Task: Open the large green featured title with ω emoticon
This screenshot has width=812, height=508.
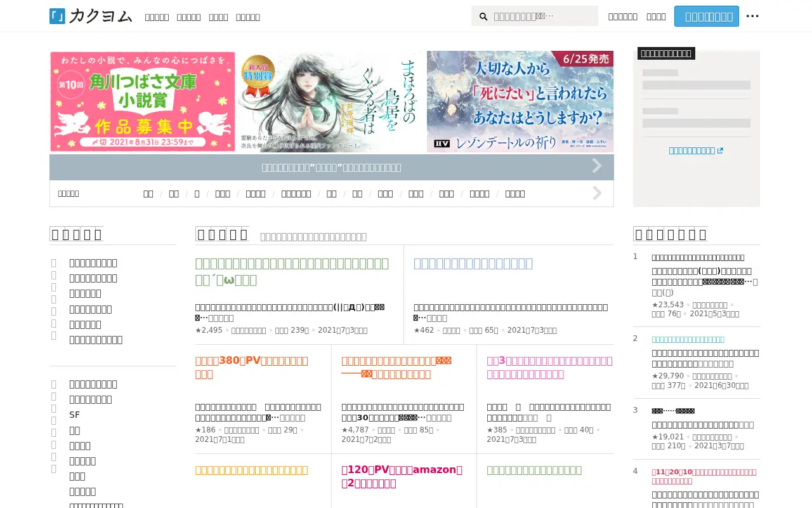Action: click(292, 272)
